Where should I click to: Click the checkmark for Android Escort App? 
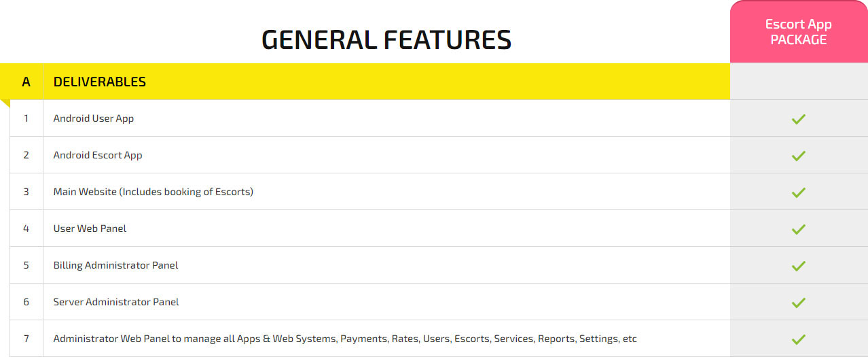(x=798, y=156)
